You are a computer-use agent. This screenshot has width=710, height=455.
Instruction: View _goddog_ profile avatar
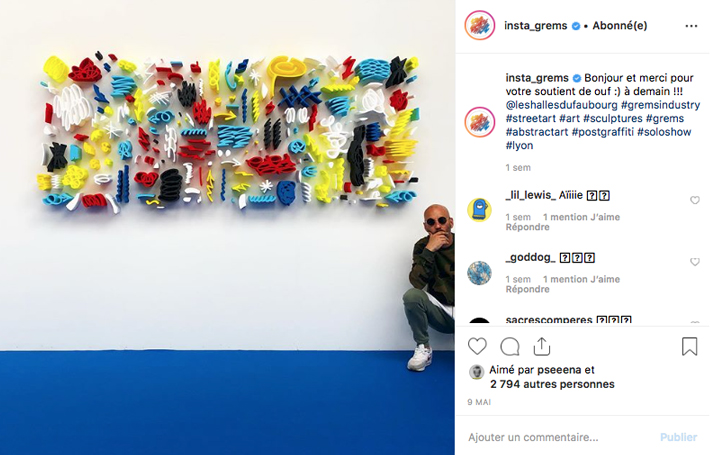(x=480, y=273)
